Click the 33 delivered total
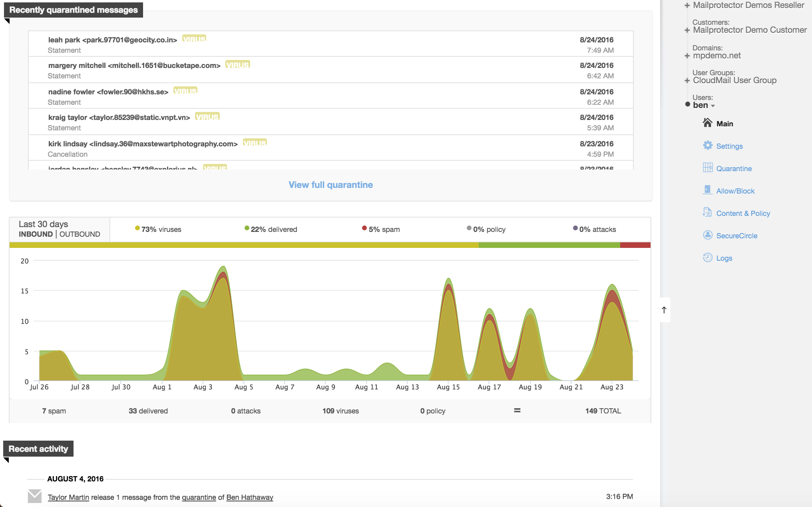This screenshot has width=812, height=507. 148,411
